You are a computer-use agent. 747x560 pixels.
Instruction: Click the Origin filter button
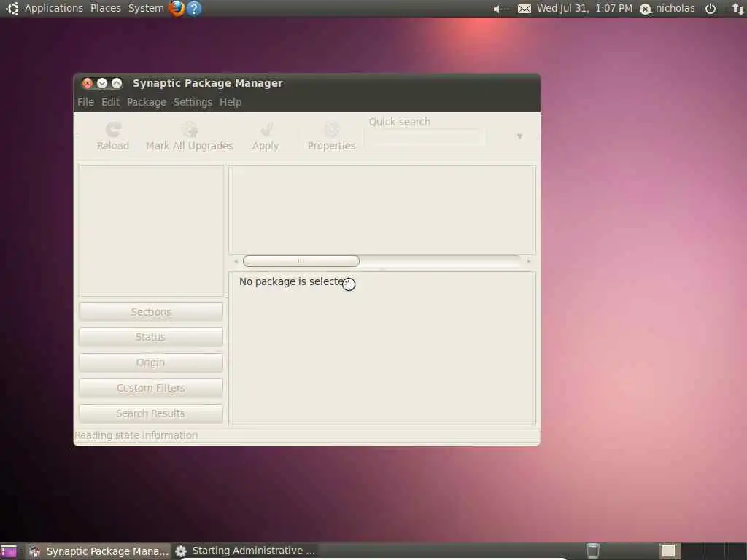(x=151, y=363)
